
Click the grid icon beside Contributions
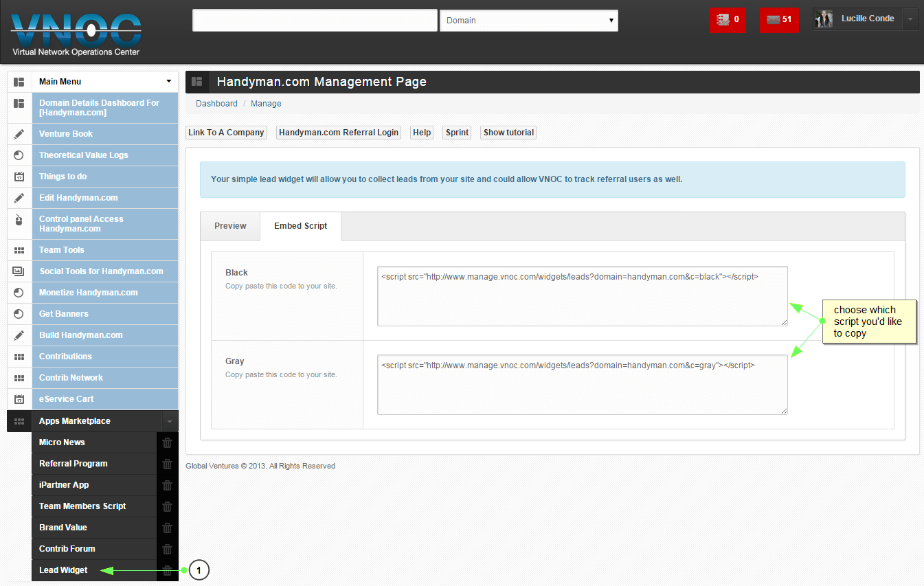point(19,357)
